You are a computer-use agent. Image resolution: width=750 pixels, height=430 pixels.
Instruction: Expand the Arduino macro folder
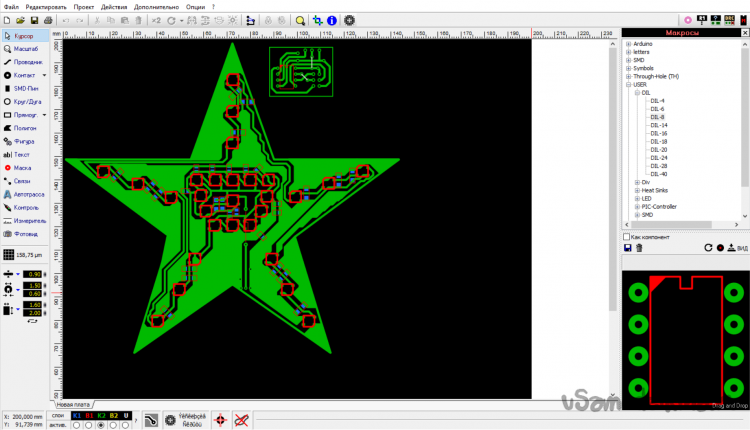click(627, 44)
